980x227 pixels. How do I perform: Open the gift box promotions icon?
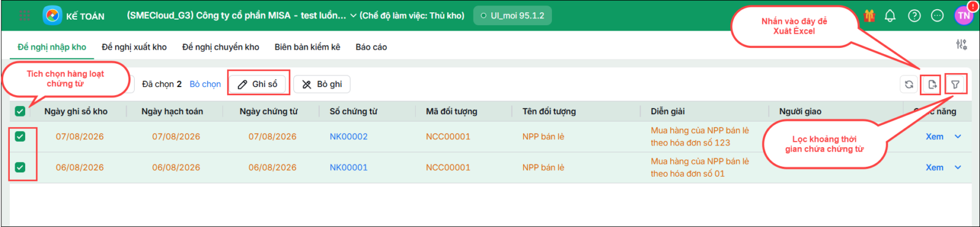pyautogui.click(x=869, y=16)
